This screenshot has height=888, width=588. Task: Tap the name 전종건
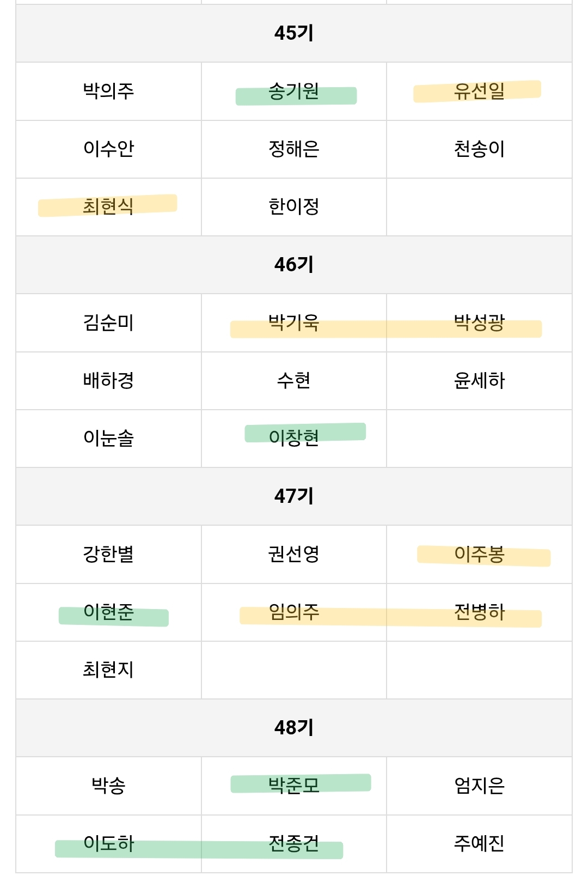294,843
